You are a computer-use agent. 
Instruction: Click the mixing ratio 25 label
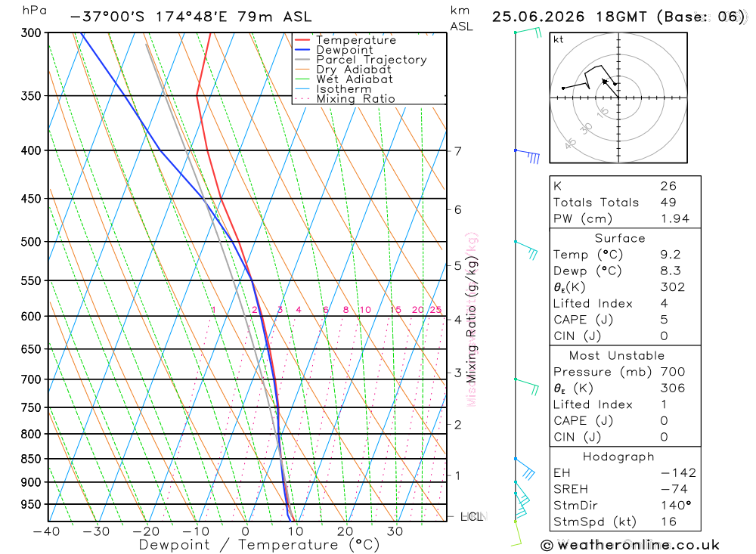click(435, 310)
